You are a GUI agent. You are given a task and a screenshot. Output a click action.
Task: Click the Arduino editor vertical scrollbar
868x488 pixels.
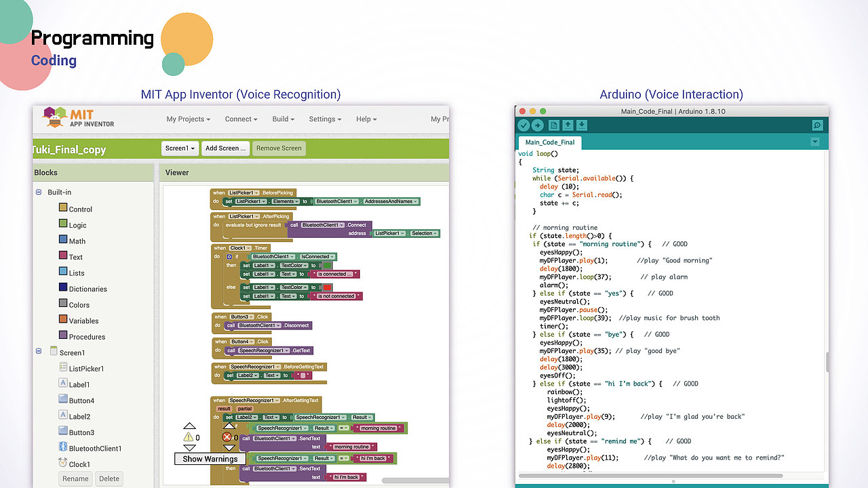coord(827,363)
